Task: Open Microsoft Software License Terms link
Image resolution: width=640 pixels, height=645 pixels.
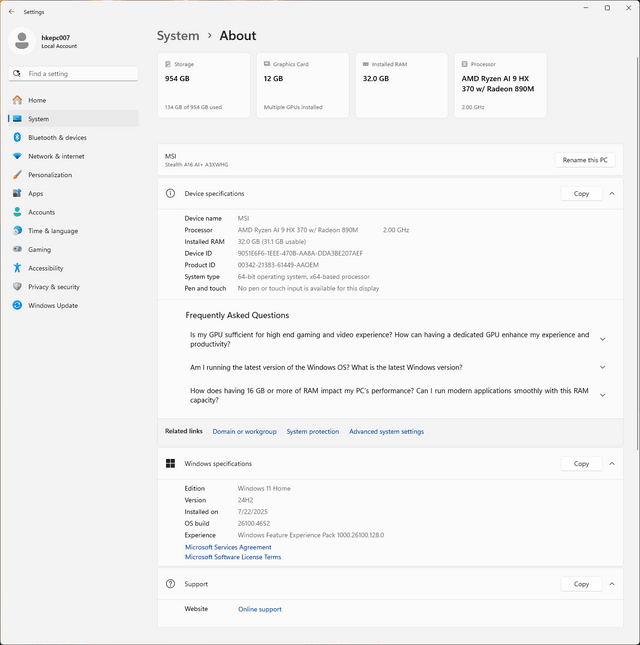Action: [233, 557]
